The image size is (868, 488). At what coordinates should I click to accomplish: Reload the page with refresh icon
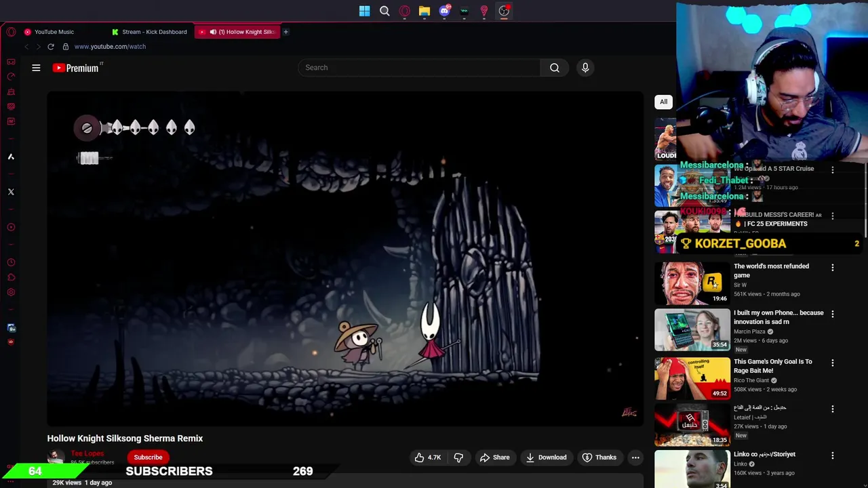coord(51,47)
